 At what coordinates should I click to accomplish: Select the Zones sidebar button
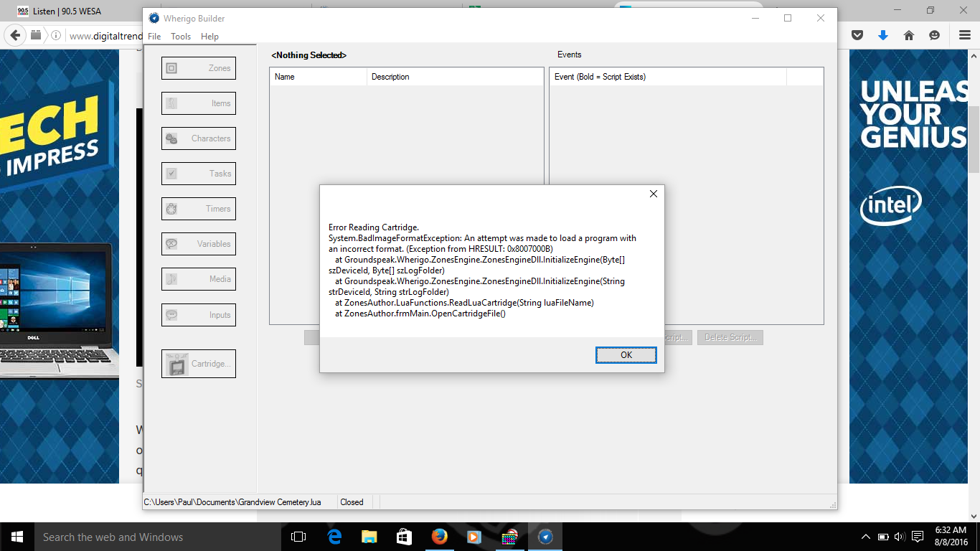point(199,68)
